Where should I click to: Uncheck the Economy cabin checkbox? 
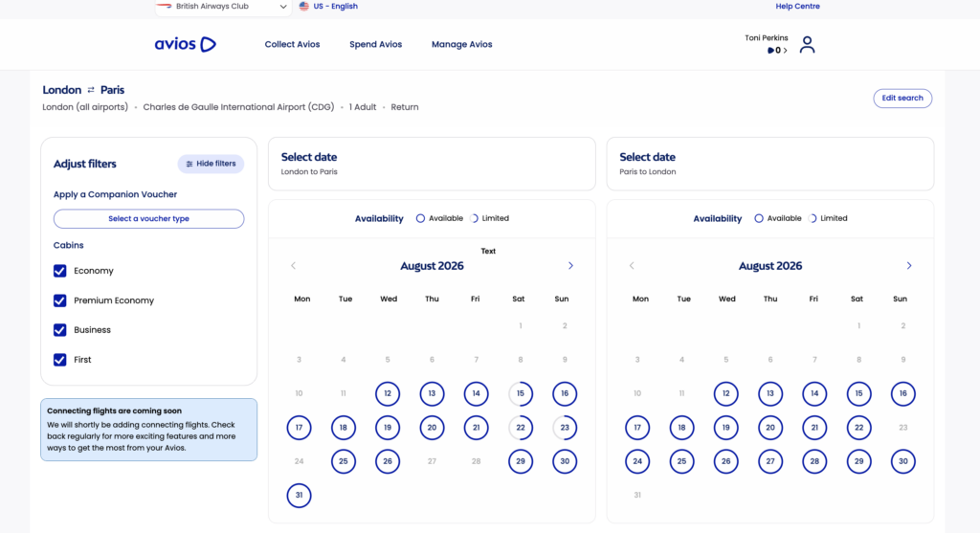(x=60, y=271)
